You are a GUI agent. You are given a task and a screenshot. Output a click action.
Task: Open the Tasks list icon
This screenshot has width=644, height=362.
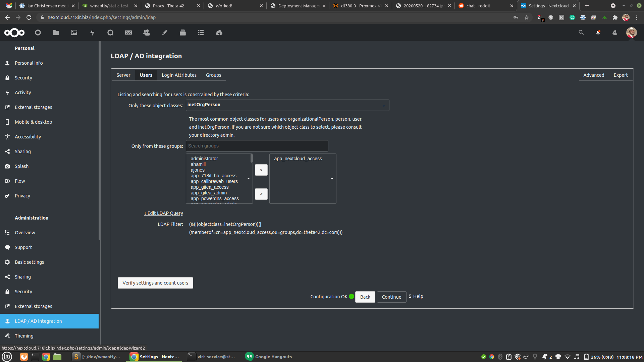[201, 33]
